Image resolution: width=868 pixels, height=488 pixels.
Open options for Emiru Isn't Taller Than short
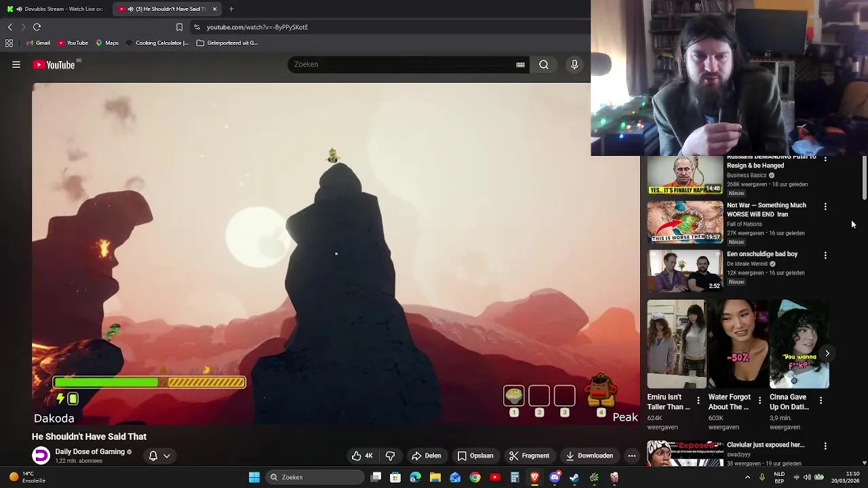point(698,401)
